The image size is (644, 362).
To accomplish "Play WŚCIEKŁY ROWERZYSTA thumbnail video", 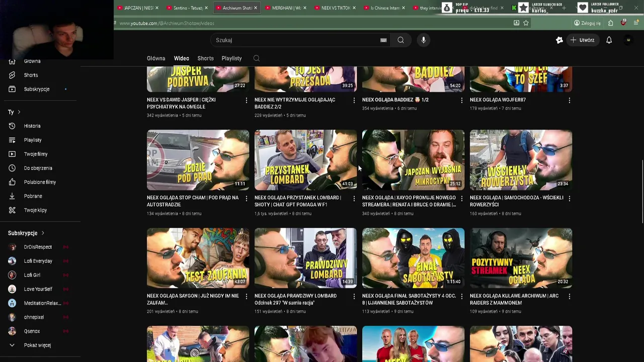I will pos(521,160).
